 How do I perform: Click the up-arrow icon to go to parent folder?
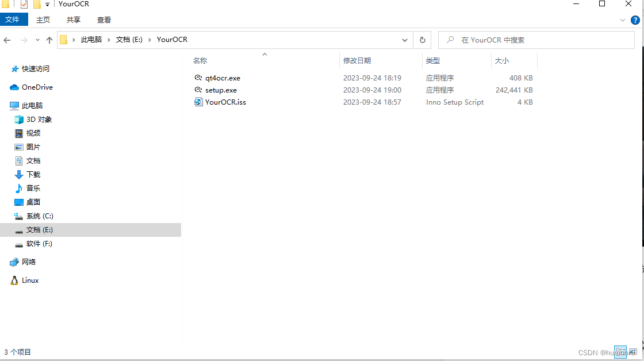tap(49, 40)
